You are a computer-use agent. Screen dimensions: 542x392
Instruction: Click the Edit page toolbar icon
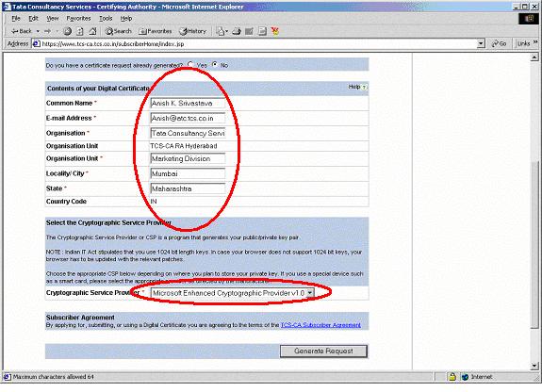coord(249,31)
